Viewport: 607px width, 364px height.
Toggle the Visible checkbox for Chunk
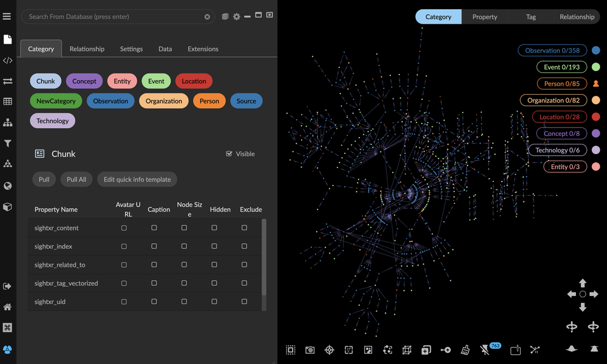228,153
